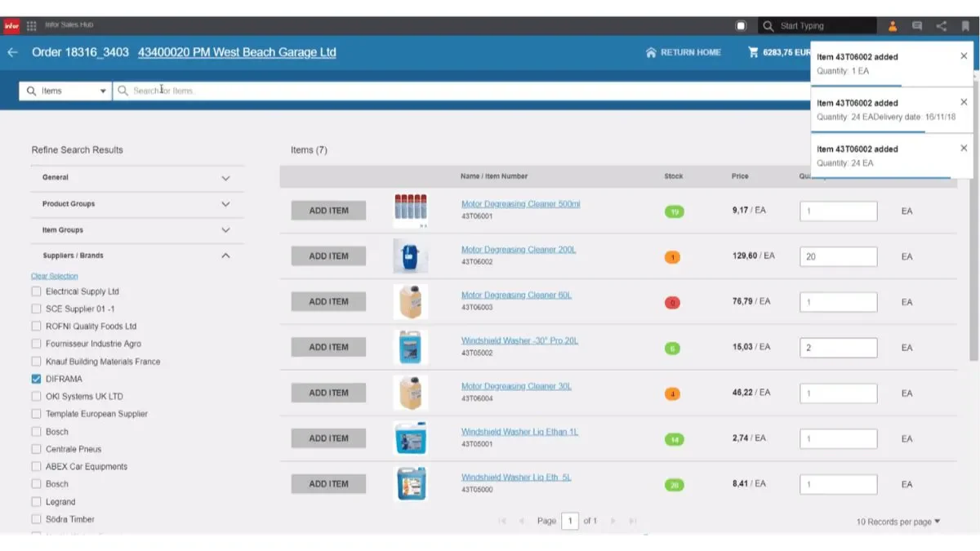980x551 pixels.
Task: Click the bookmark icon in top bar
Action: [965, 26]
